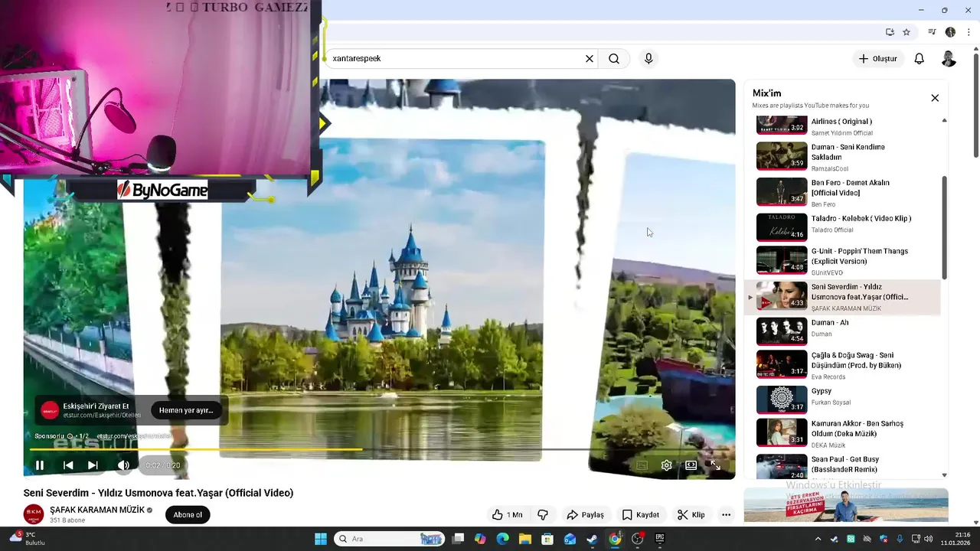Toggle subtitles in the player
This screenshot has width=980, height=551.
click(642, 465)
